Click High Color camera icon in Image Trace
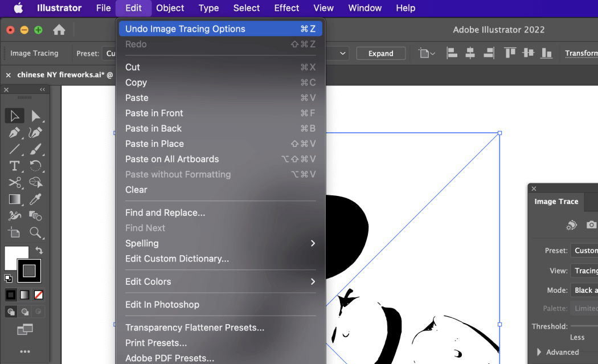The image size is (598, 364). point(592,225)
